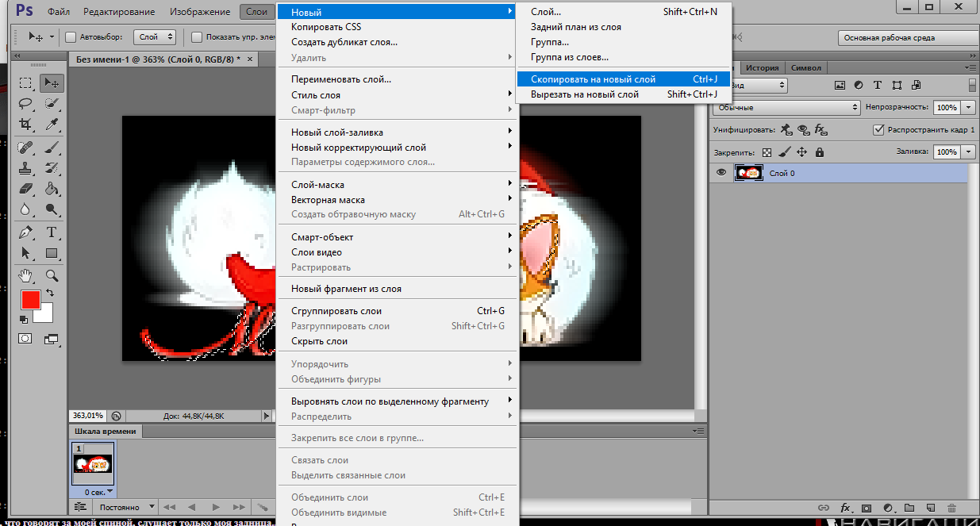
Task: Select the Lasso tool
Action: (x=26, y=103)
